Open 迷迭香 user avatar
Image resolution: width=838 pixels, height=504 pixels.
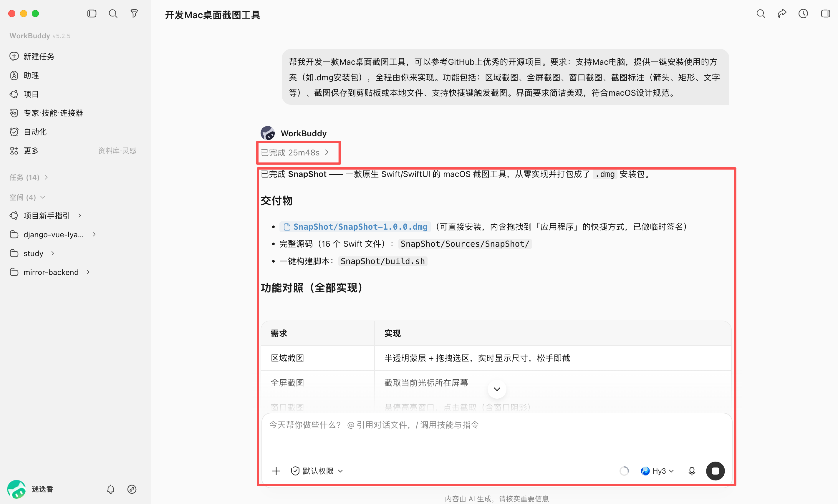pos(16,489)
